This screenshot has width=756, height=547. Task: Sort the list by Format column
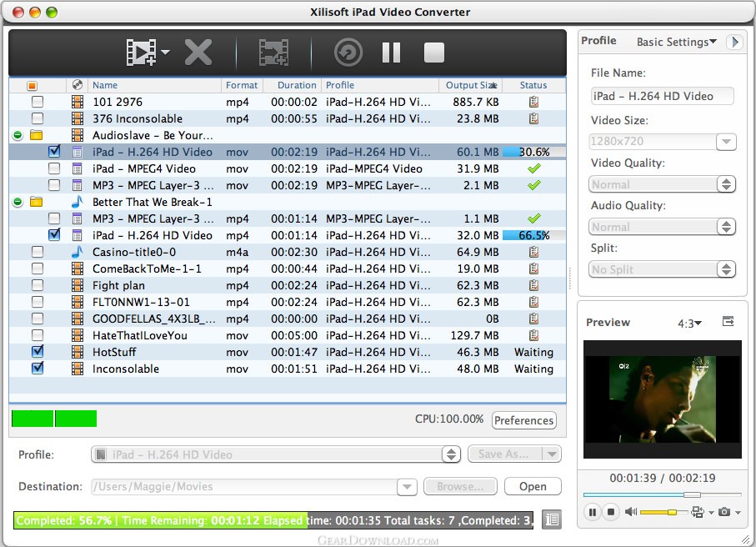point(242,85)
